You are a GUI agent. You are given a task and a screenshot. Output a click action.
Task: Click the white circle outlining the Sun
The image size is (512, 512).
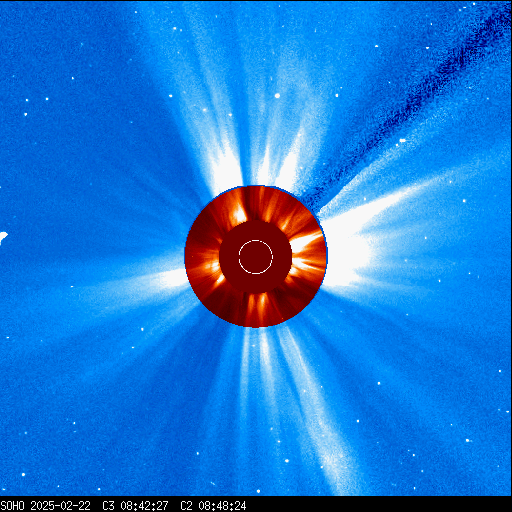[256, 257]
